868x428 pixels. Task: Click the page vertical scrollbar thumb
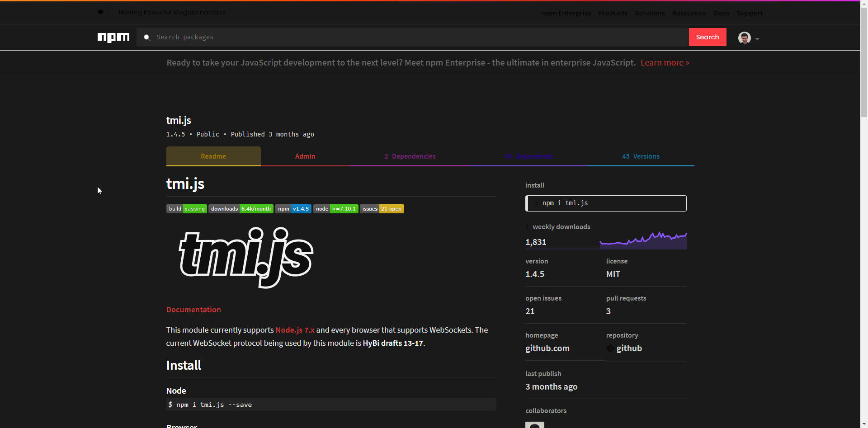pos(864,63)
